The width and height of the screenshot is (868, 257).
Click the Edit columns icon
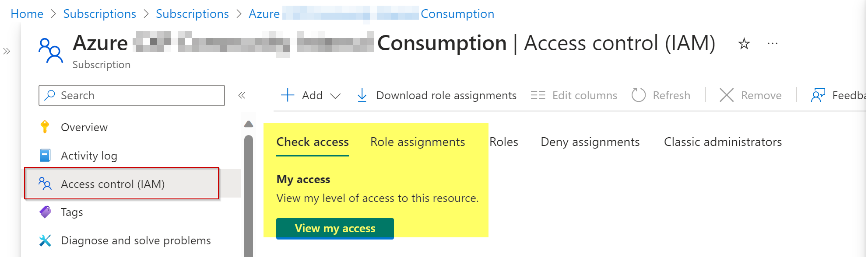538,95
